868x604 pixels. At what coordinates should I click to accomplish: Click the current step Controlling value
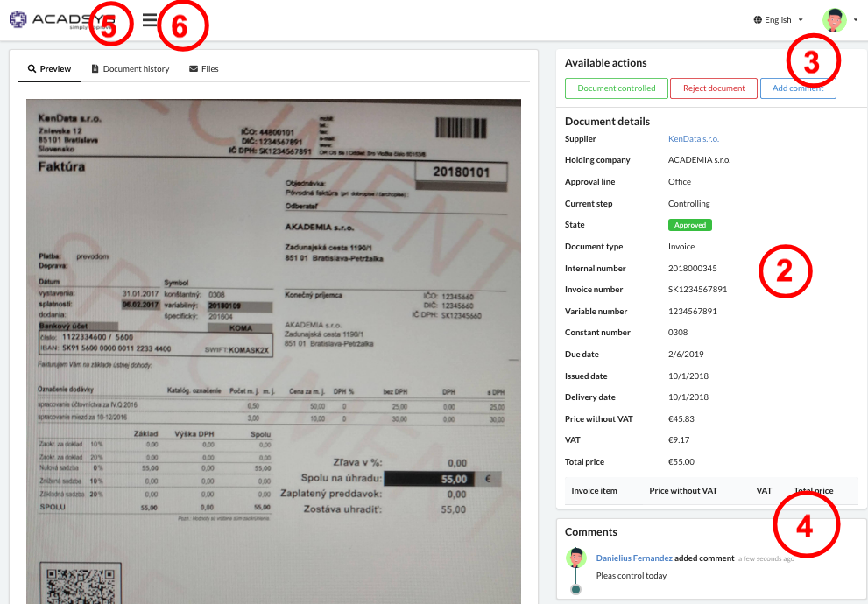[688, 204]
